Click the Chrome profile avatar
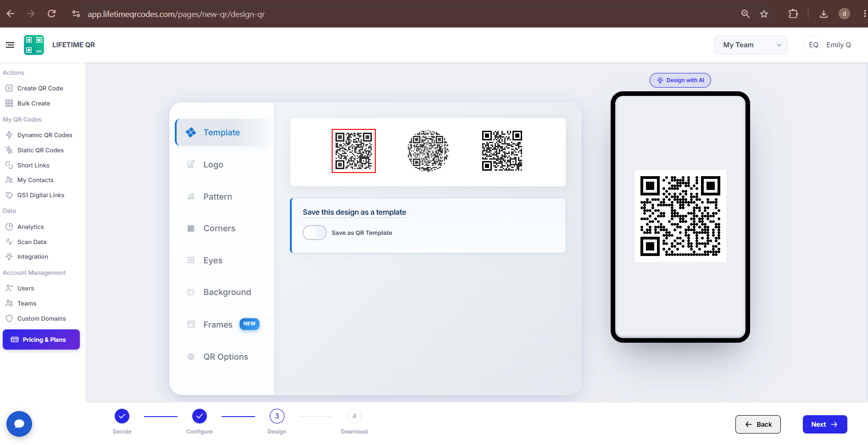 pos(844,14)
